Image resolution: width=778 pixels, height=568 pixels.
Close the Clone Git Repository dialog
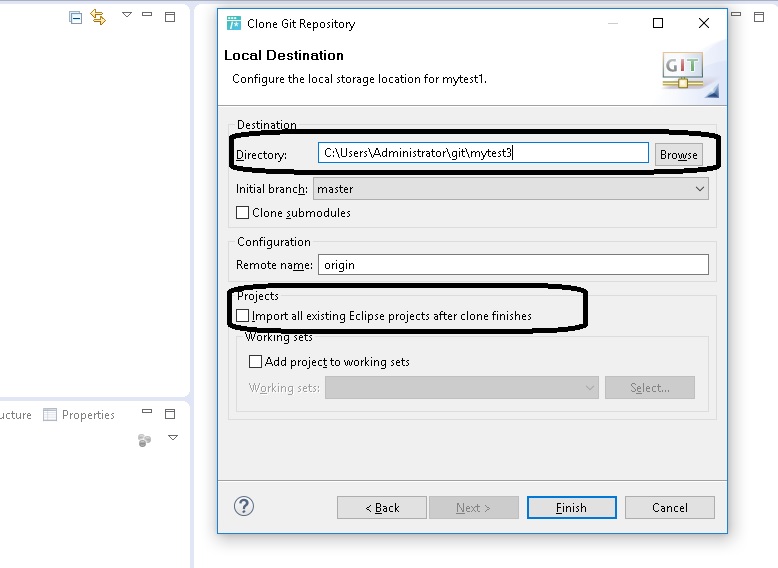(x=704, y=23)
